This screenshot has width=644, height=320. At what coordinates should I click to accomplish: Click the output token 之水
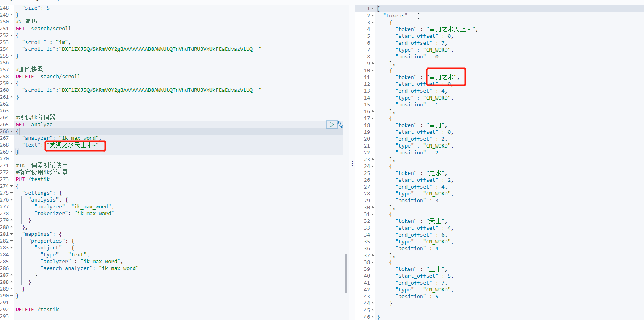[x=435, y=173]
